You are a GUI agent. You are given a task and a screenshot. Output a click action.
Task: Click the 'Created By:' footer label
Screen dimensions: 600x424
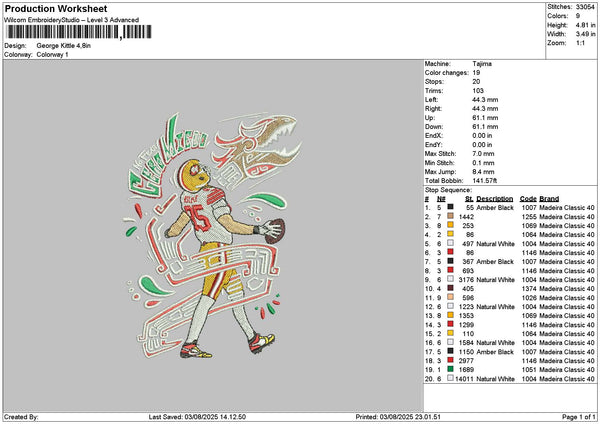pyautogui.click(x=21, y=417)
